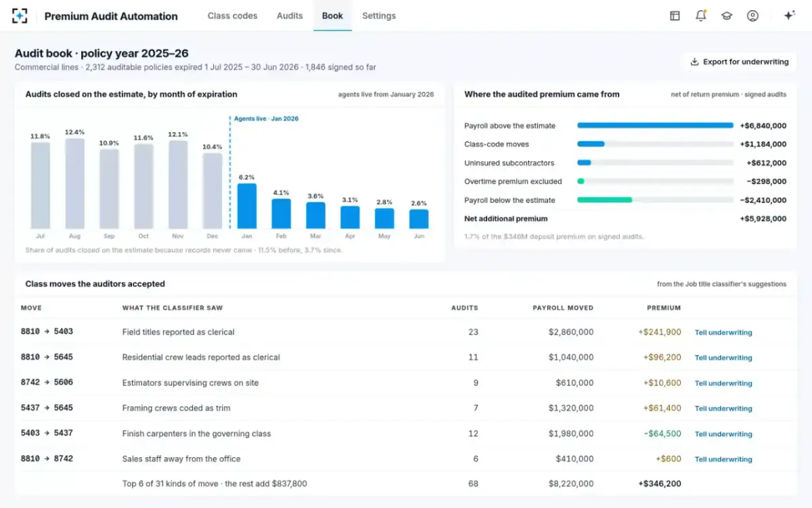The height and width of the screenshot is (508, 812).
Task: Tell underwriting about 8742 → 5606 move
Action: (723, 383)
